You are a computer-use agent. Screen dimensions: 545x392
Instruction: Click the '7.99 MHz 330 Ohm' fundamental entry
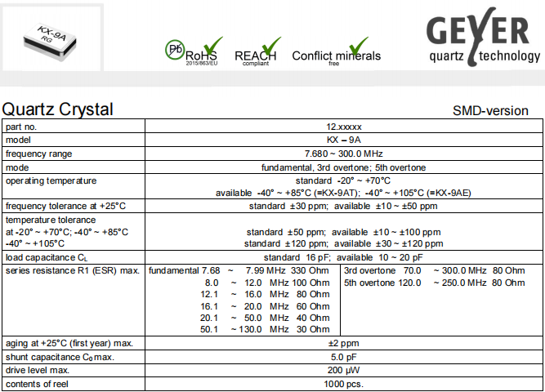pos(287,270)
